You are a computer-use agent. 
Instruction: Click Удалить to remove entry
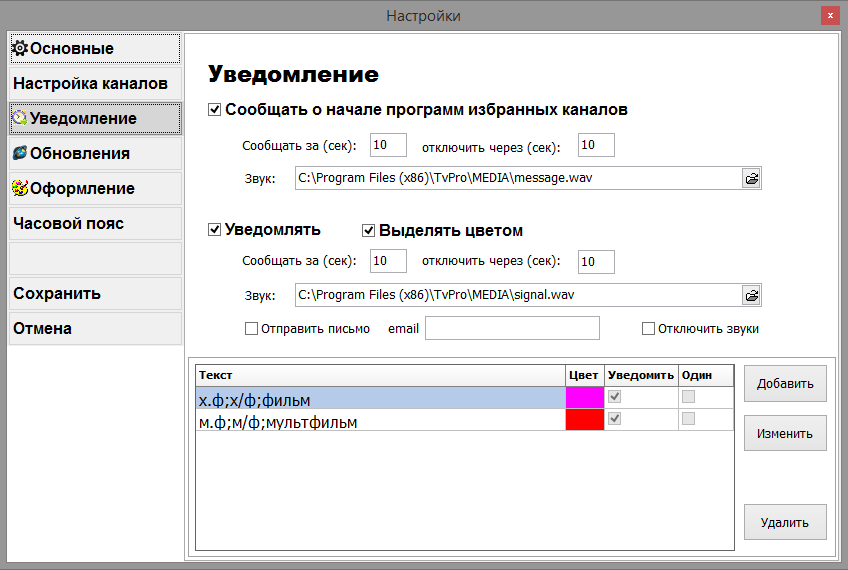tap(785, 522)
